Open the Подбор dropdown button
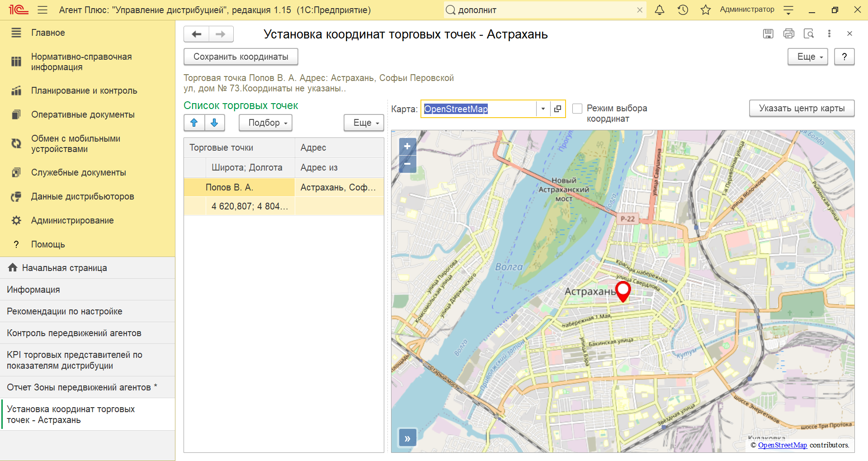This screenshot has height=461, width=868. tap(265, 123)
